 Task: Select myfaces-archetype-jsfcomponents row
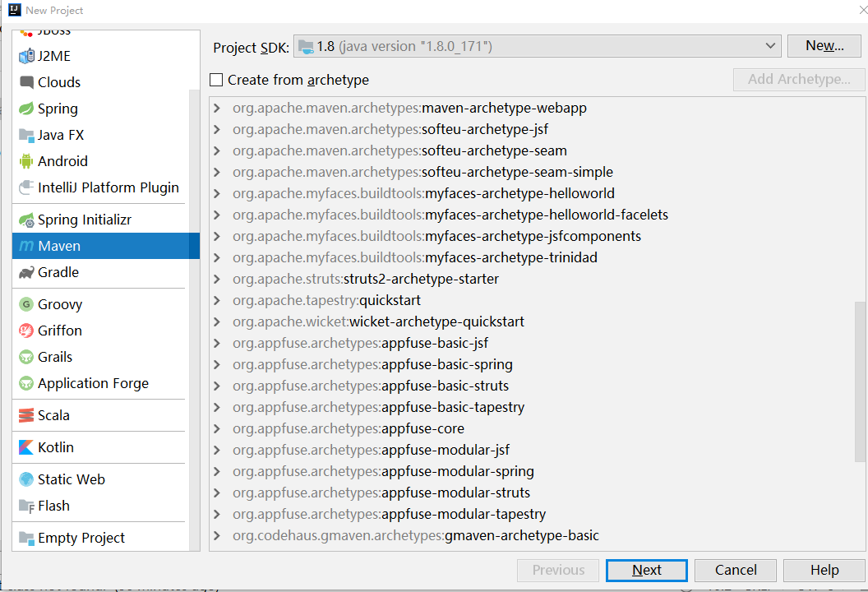point(436,237)
